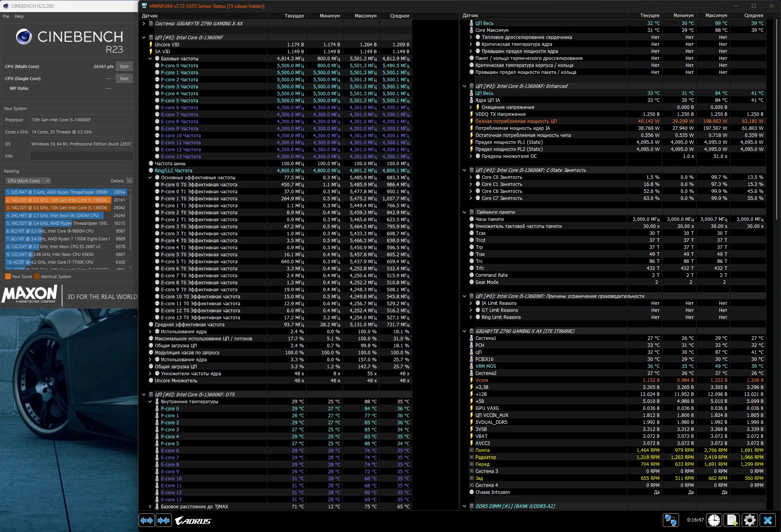Expand Система: GIGABYTE Z790 GAMING X AX node
Viewport: 781px width, 532px height.
pyautogui.click(x=144, y=24)
